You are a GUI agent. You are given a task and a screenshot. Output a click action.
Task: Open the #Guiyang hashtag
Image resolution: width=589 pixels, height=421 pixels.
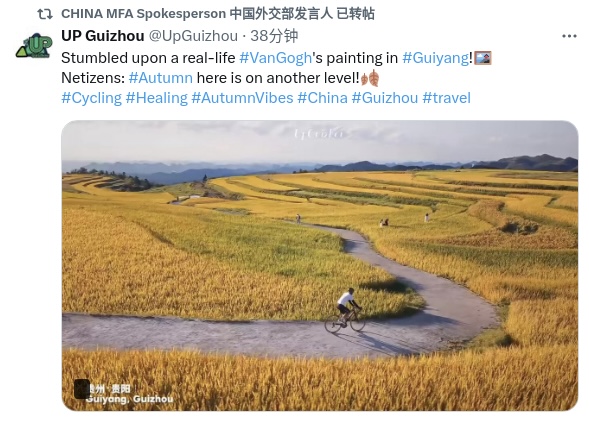pos(435,58)
